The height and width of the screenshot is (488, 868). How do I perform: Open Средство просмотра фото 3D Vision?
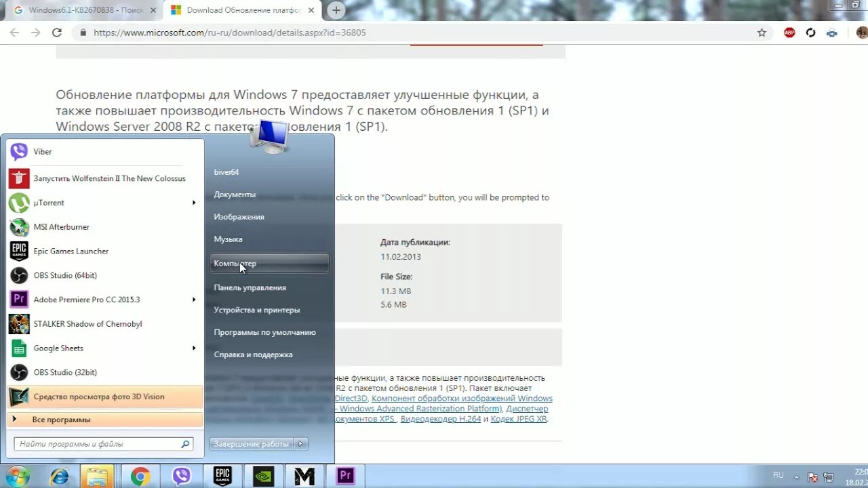click(x=105, y=397)
